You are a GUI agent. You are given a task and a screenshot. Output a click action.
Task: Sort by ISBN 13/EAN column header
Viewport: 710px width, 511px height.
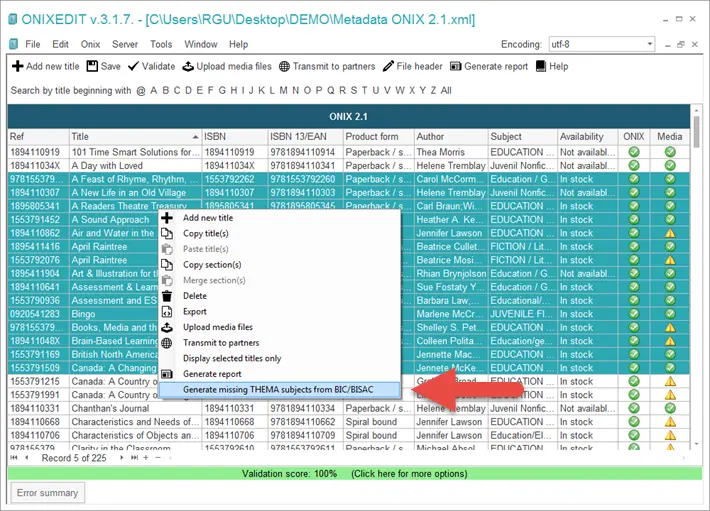305,137
